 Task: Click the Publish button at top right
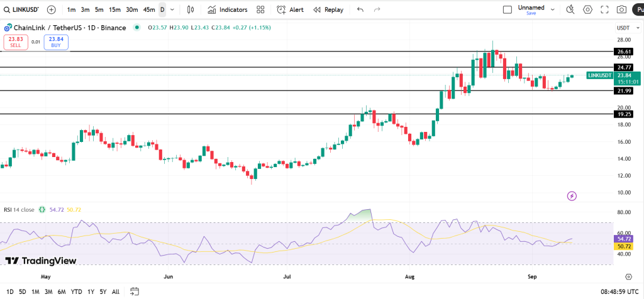tap(639, 9)
